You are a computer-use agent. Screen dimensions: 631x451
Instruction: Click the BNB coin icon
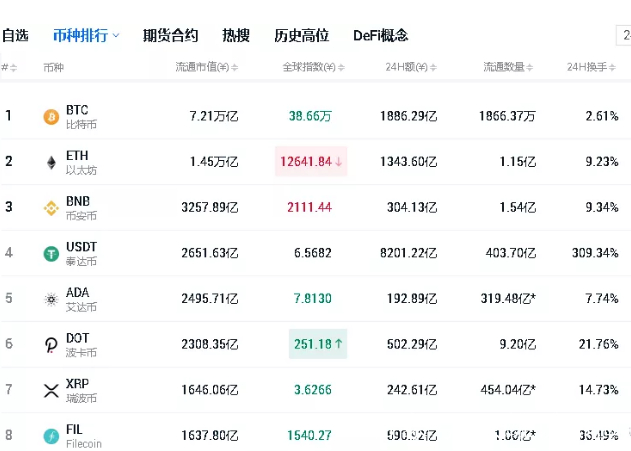coord(51,208)
